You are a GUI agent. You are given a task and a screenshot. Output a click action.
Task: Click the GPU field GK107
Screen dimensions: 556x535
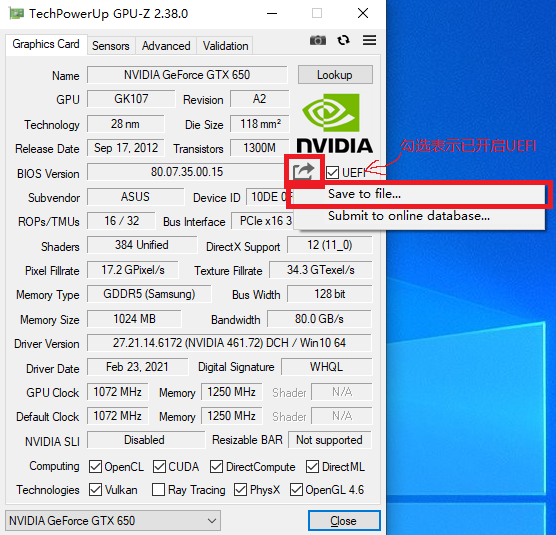coord(131,99)
